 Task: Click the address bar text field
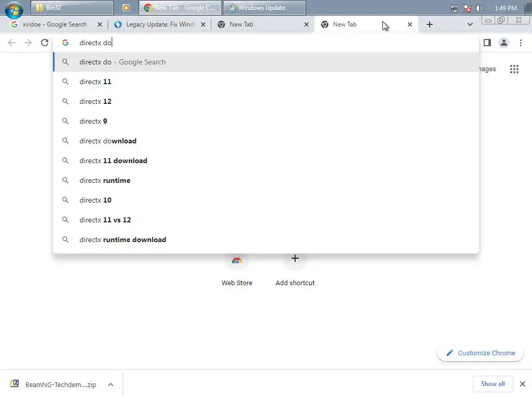266,43
